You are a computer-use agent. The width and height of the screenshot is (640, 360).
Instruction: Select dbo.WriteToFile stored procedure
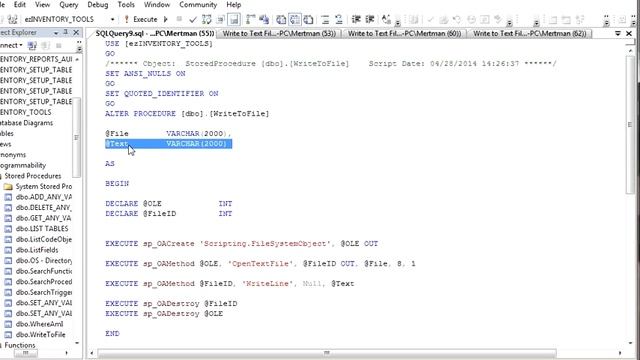(x=40, y=334)
